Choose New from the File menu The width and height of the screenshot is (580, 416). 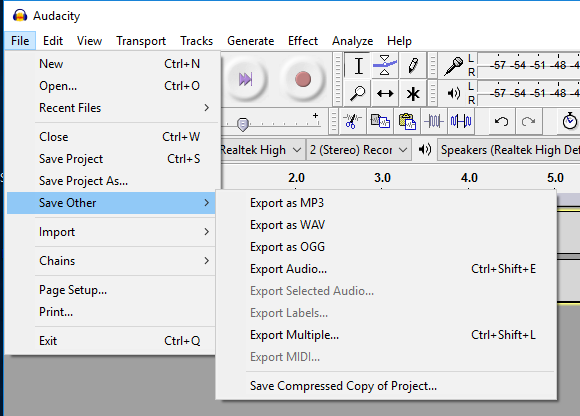click(111, 64)
